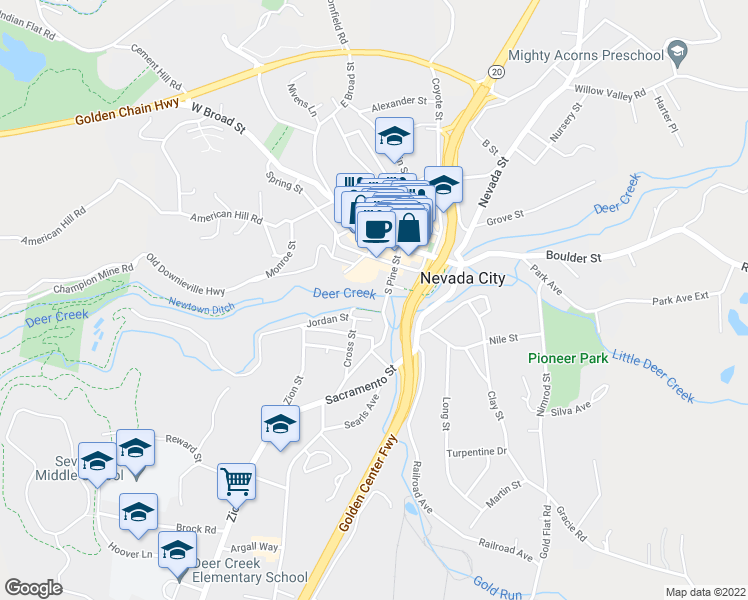The image size is (748, 600).
Task: Click Mighty Acorns Preschool pin icon
Action: [677, 53]
